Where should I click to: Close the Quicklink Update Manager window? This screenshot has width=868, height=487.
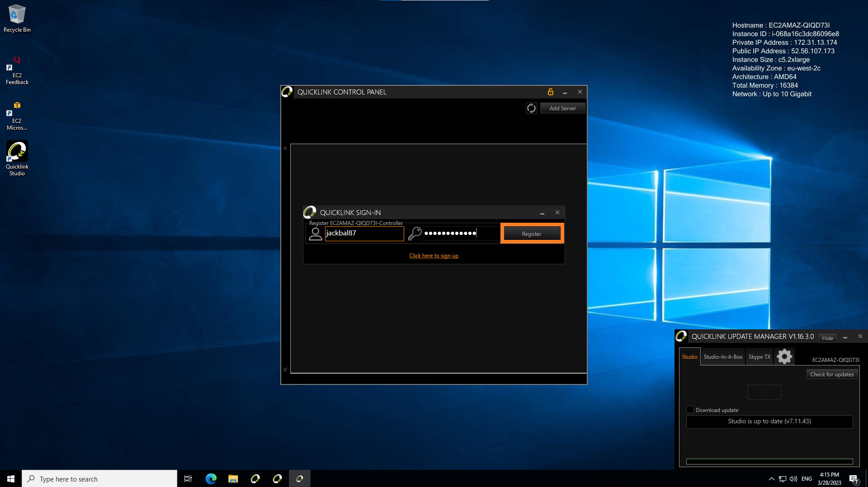tap(860, 336)
